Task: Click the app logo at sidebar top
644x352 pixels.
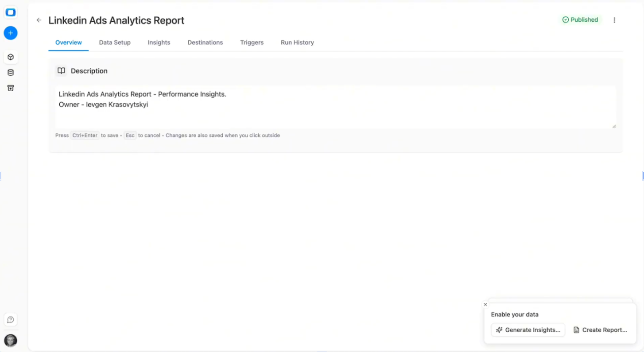Action: [x=10, y=12]
